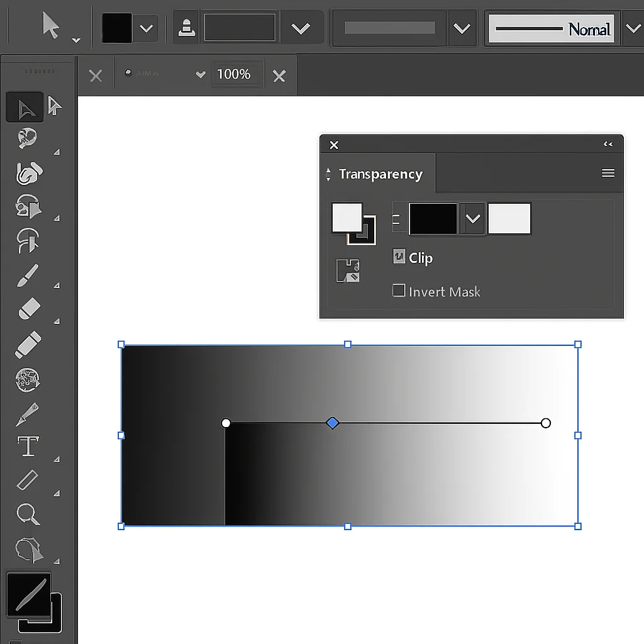Click the document tab title

(147, 74)
